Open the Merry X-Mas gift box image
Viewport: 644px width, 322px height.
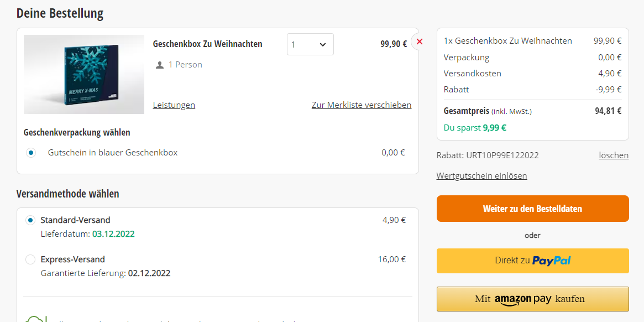pos(84,75)
